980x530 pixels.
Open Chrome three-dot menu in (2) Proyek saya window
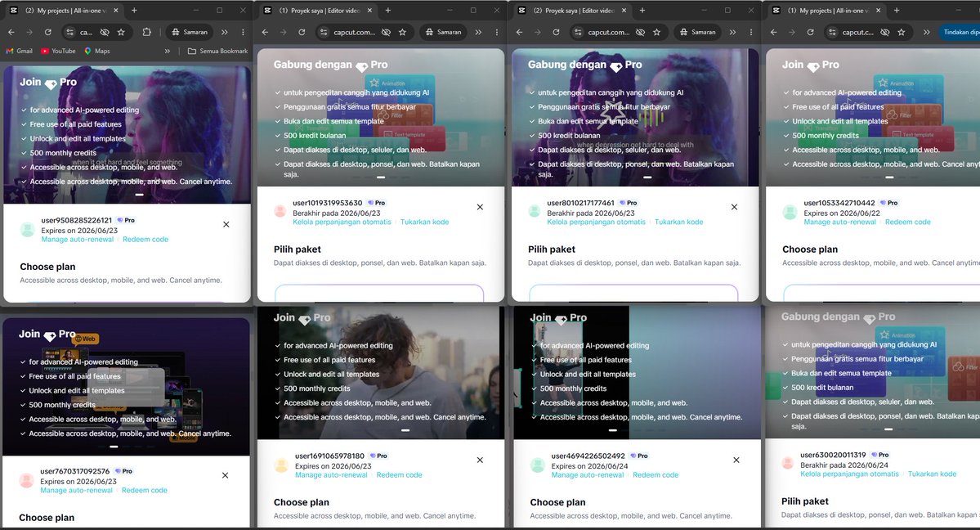point(751,32)
